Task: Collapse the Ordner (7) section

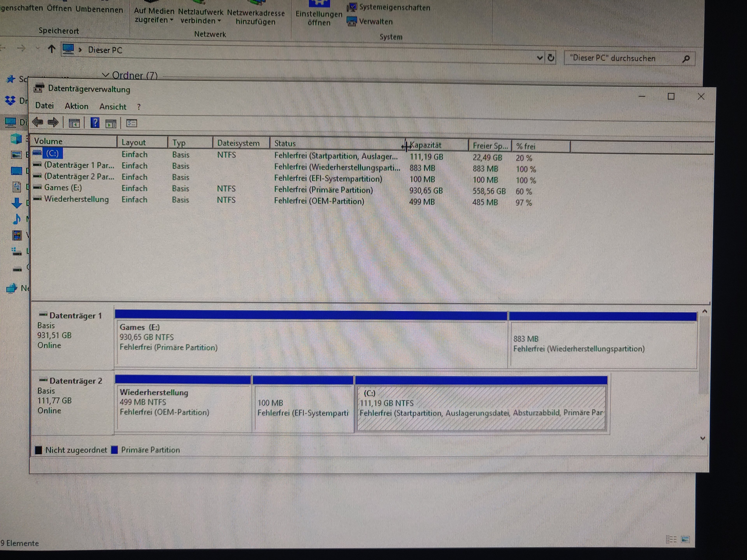Action: [106, 75]
